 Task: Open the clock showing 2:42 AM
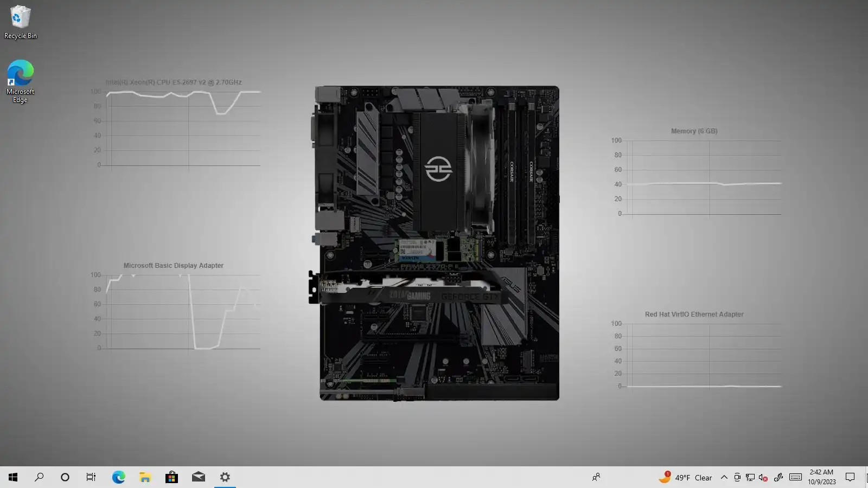click(x=821, y=477)
